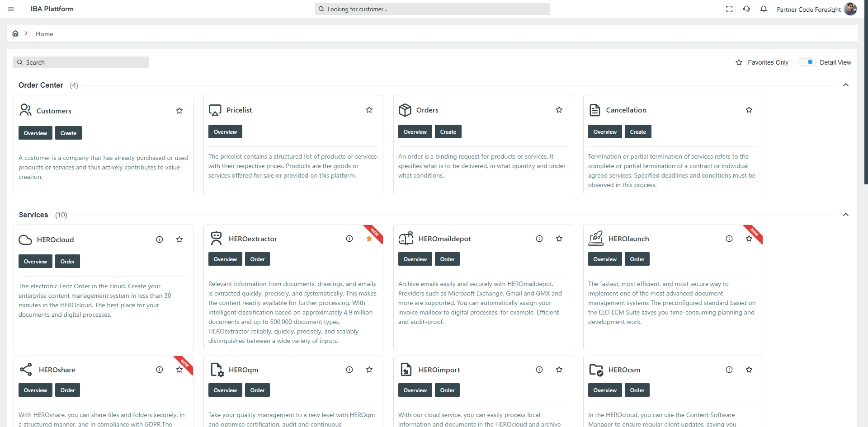
Task: Favorite the Pricelist card star
Action: (x=369, y=110)
